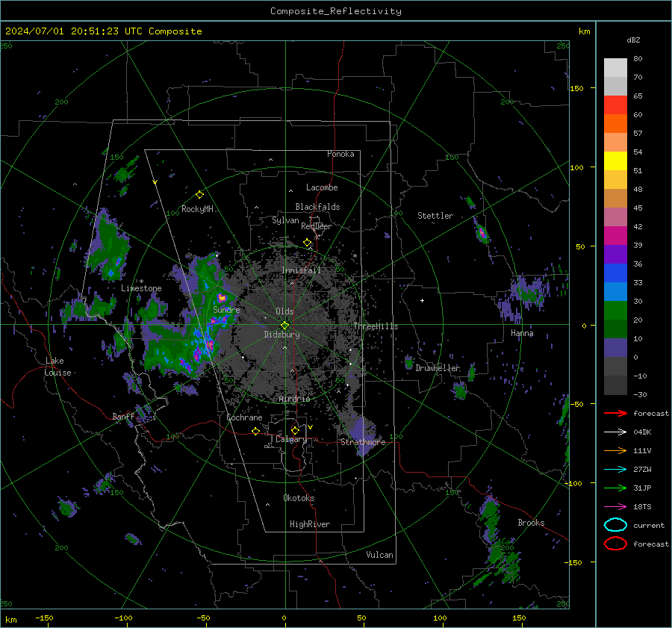This screenshot has width=672, height=628.
Task: Click the orange 111V arrow icon
Action: click(x=615, y=450)
